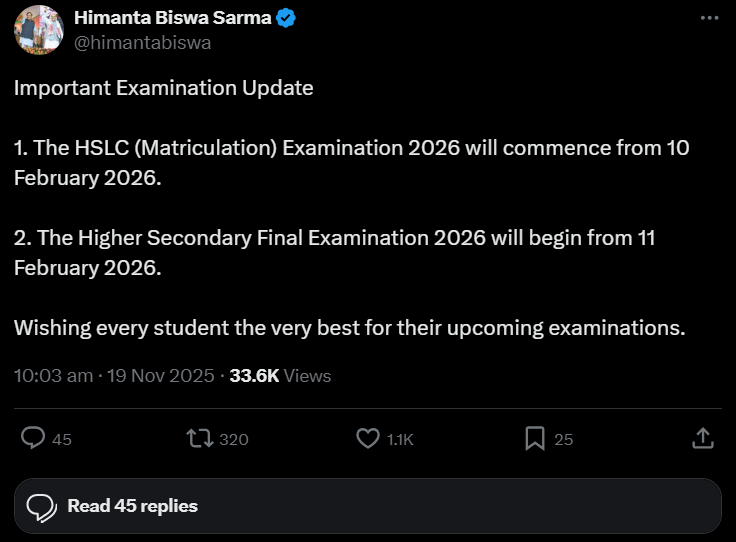The image size is (736, 542).
Task: Click the reply speech bubble icon
Action: (34, 438)
